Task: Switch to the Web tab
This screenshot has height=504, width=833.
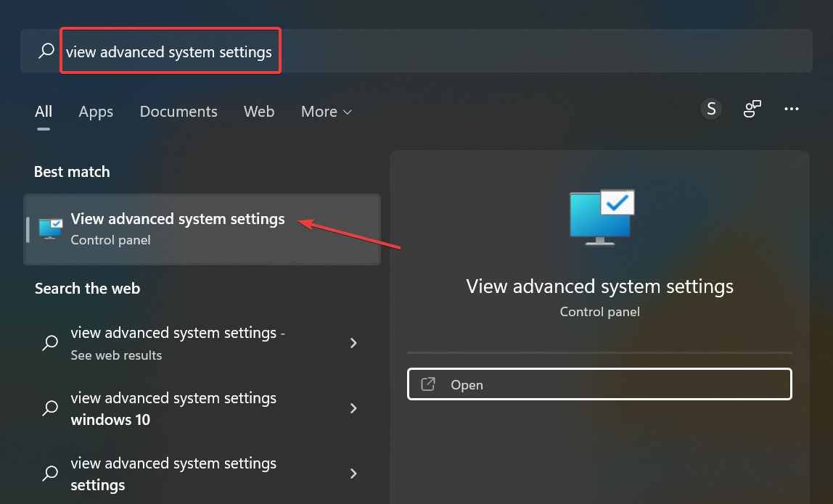Action: tap(259, 112)
